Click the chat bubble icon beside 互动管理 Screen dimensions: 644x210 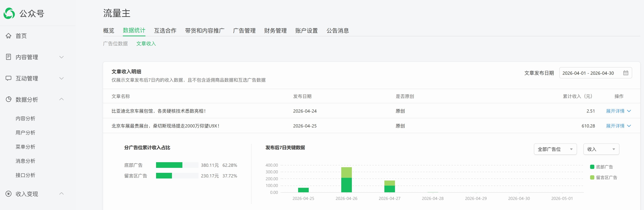pos(8,78)
